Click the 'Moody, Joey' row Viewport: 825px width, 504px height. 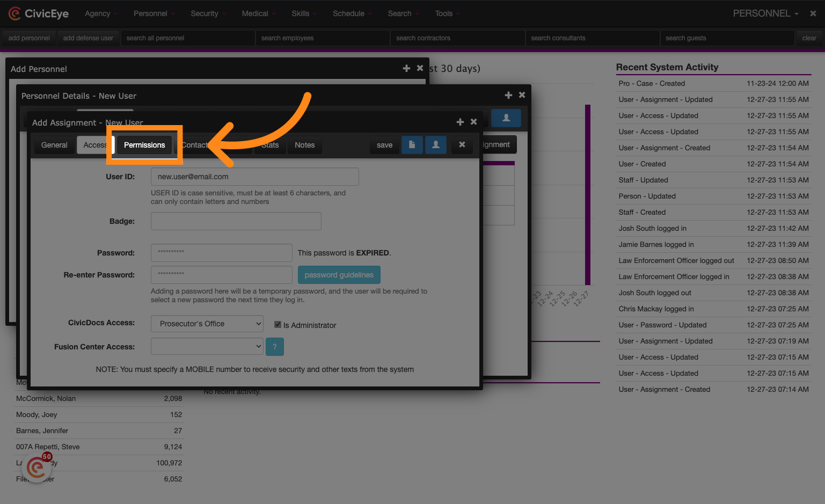click(x=99, y=414)
